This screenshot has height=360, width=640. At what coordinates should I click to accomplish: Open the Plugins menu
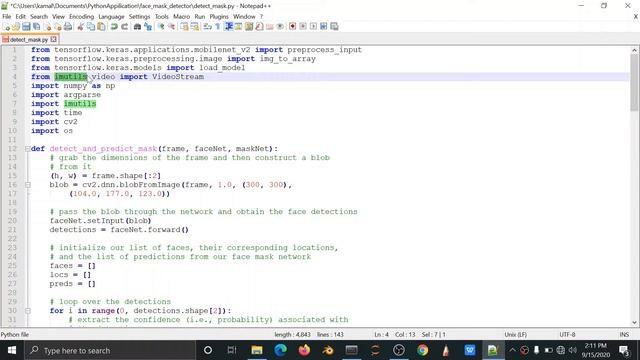[x=219, y=16]
